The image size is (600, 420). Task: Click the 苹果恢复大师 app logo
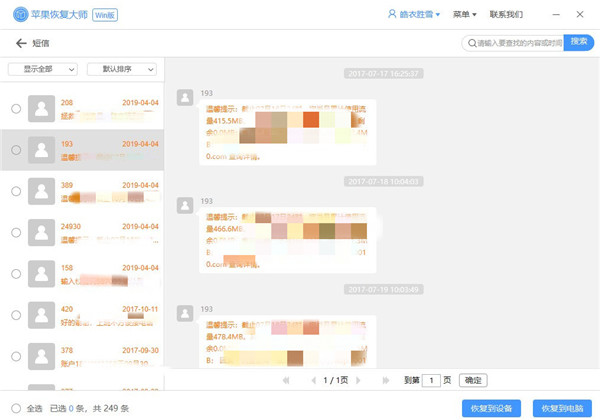pyautogui.click(x=15, y=15)
